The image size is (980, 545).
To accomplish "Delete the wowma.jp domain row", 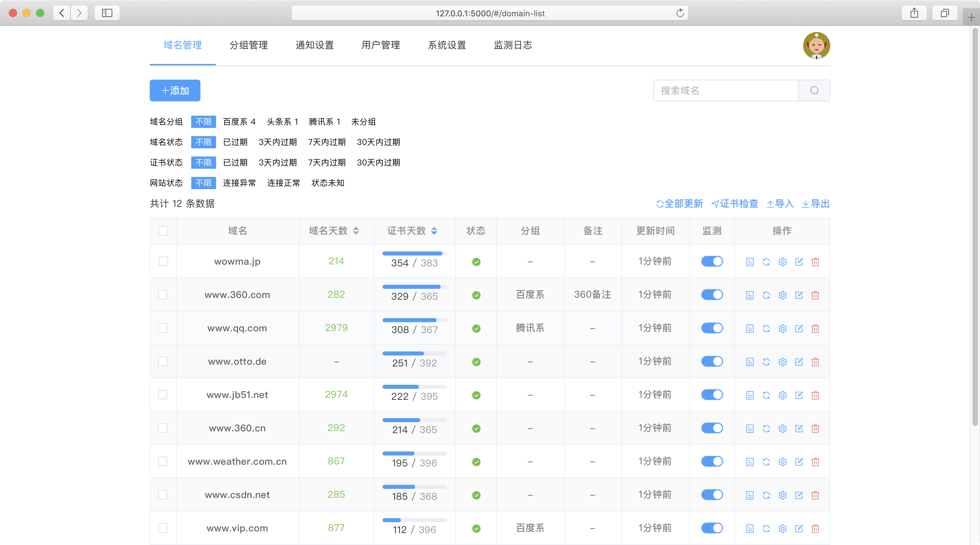I will pyautogui.click(x=815, y=262).
